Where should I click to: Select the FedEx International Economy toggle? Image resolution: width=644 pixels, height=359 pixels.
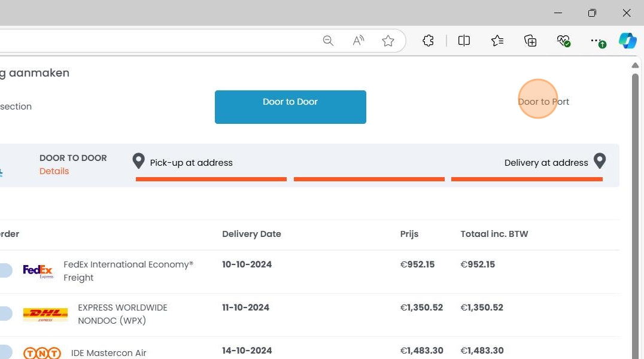click(x=5, y=270)
